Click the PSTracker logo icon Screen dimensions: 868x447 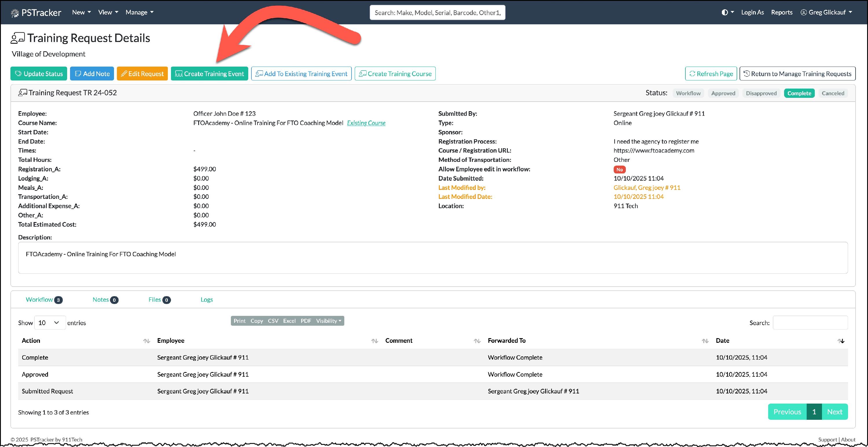[x=14, y=13]
